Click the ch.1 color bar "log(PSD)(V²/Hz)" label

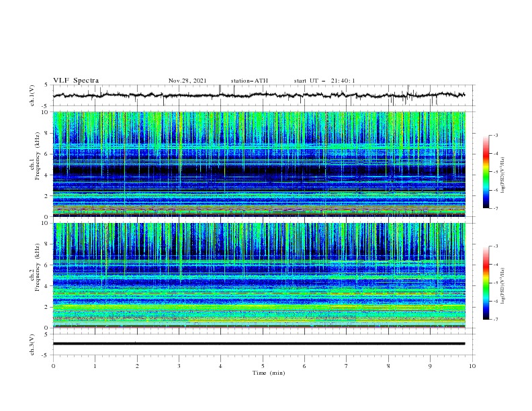tap(502, 175)
